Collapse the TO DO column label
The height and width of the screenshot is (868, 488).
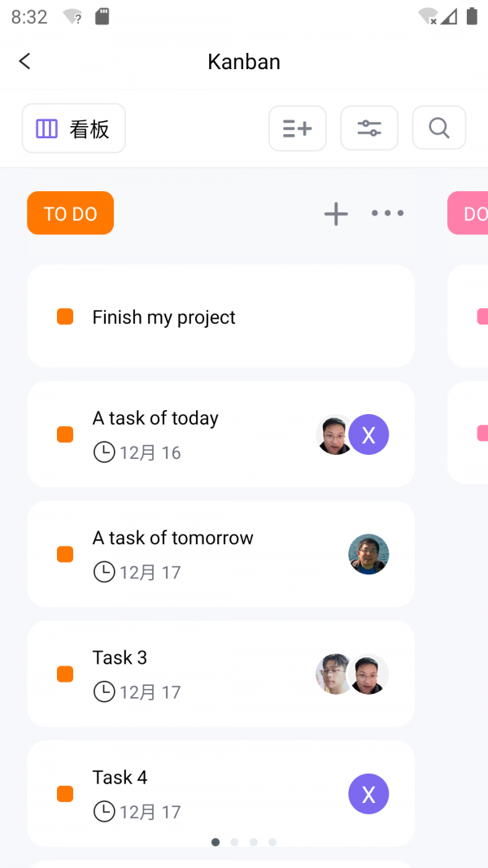point(71,214)
